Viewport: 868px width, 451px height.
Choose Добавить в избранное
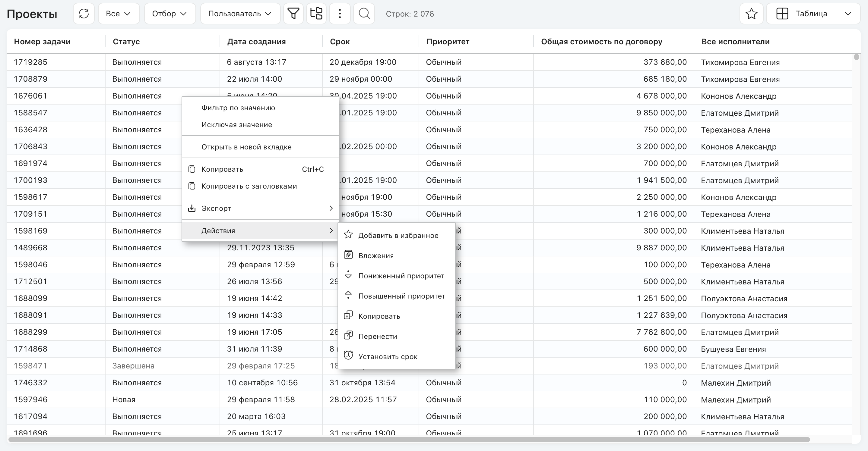click(397, 235)
